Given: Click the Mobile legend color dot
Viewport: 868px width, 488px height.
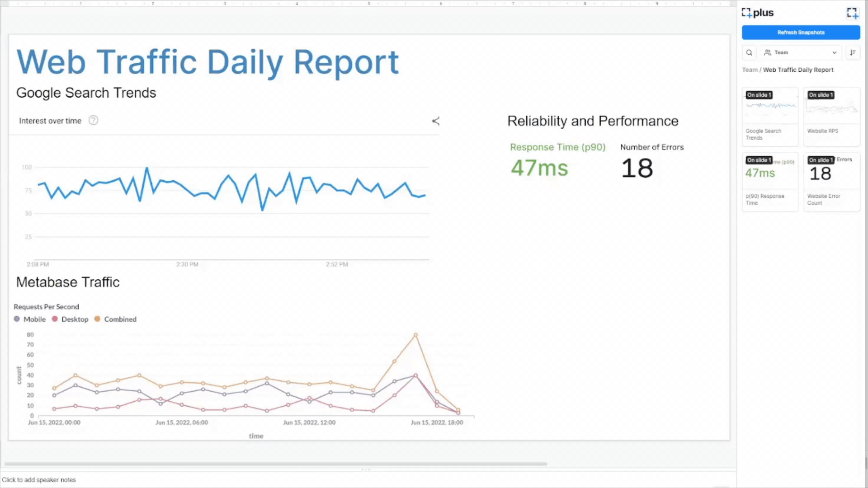Looking at the screenshot, I should pos(17,319).
